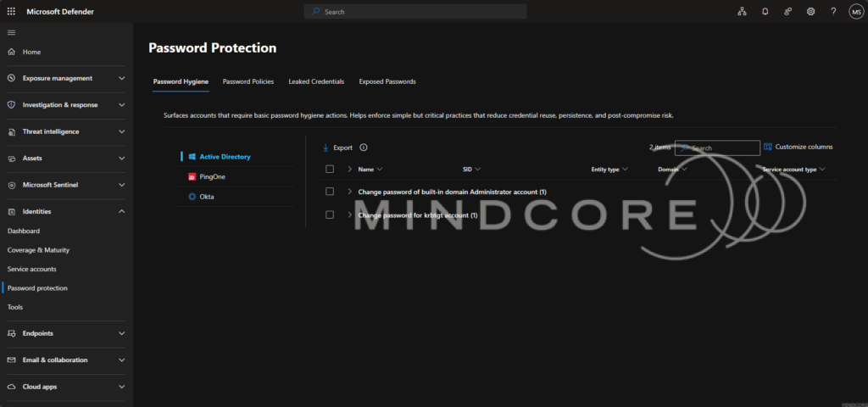Open settings gear icon in header
This screenshot has width=868, height=407.
click(810, 12)
